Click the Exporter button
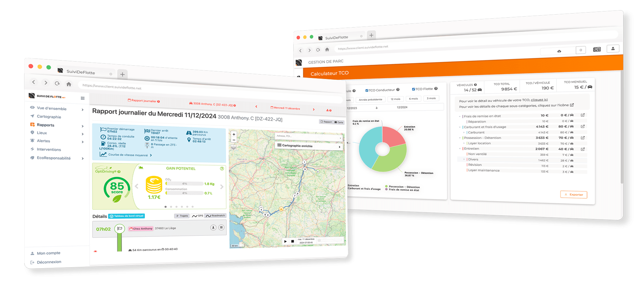Image resolution: width=644 pixels, height=286 pixels. point(574,194)
